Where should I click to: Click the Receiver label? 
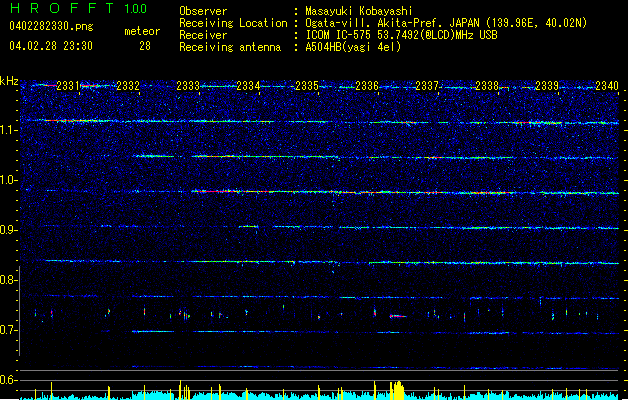(x=203, y=35)
